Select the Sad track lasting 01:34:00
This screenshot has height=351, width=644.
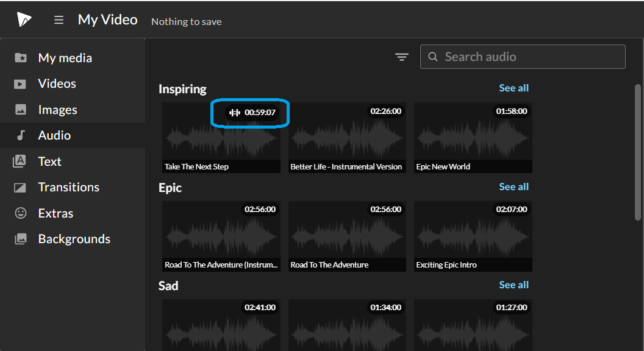[x=347, y=325]
